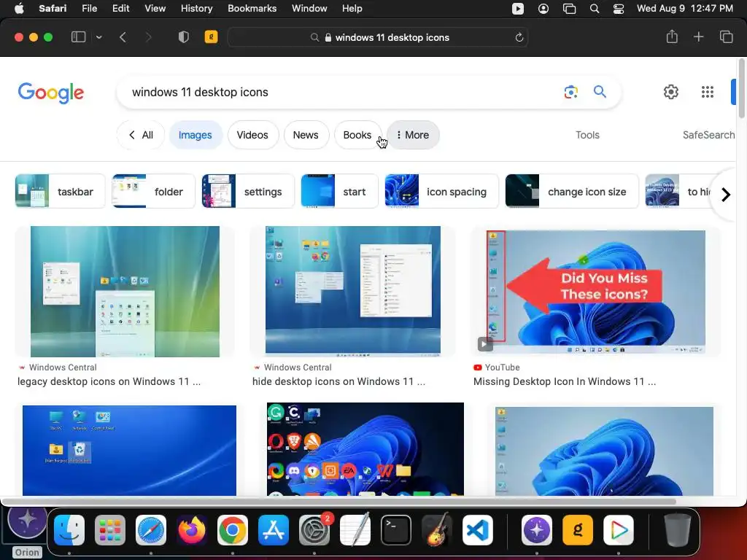Open App Store from the Dock

coord(274,530)
